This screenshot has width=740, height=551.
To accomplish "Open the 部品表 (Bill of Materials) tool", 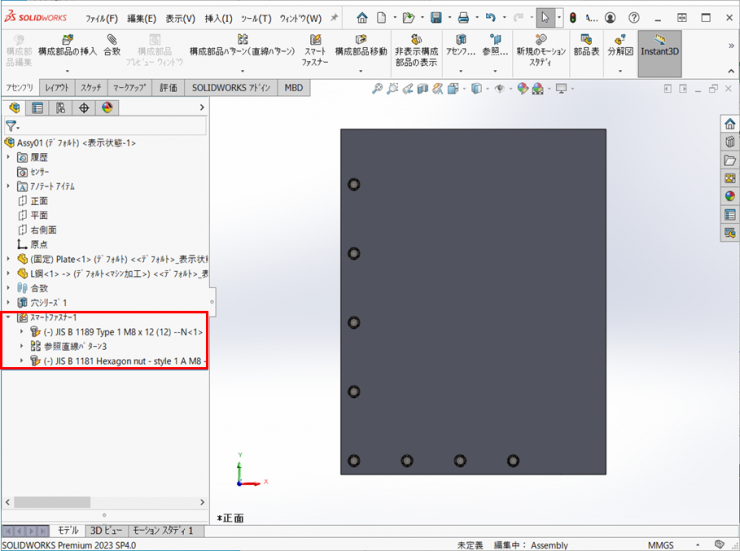I will (586, 46).
